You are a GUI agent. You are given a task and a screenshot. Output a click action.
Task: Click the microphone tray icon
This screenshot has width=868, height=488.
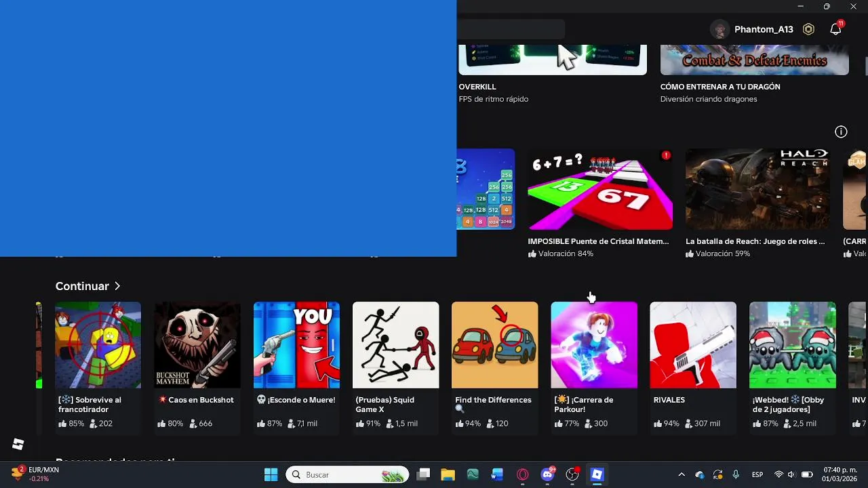coord(736,474)
